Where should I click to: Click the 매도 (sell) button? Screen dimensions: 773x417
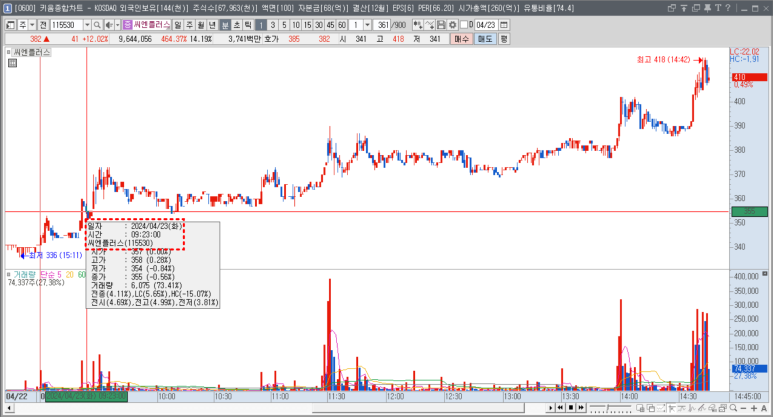[x=485, y=39]
